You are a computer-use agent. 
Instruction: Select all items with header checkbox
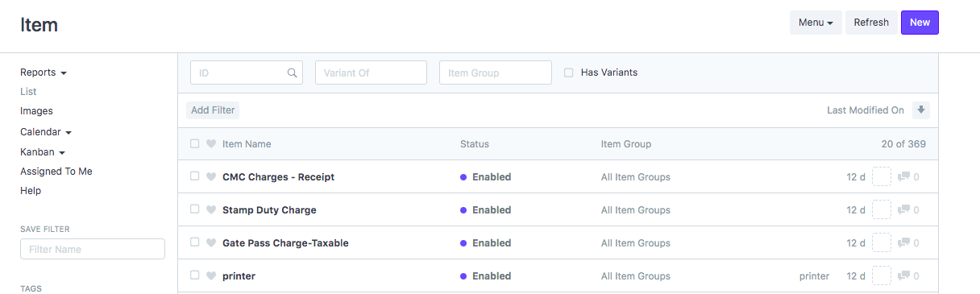(x=194, y=144)
